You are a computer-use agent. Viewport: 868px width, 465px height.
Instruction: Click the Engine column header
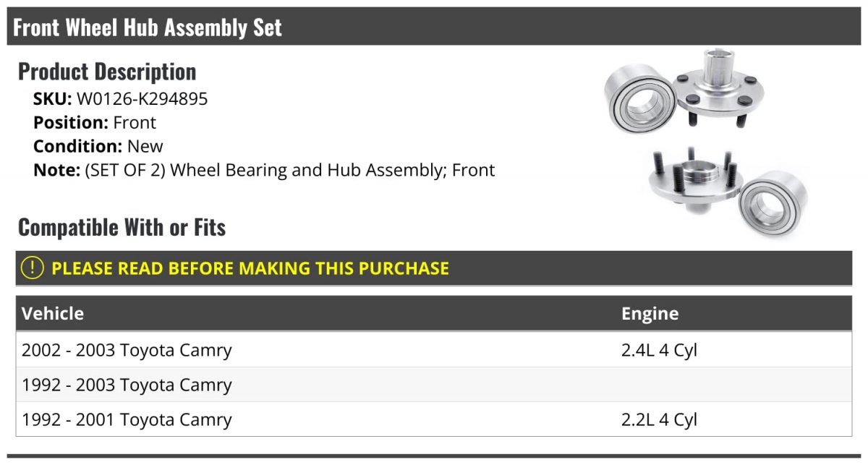pos(650,313)
